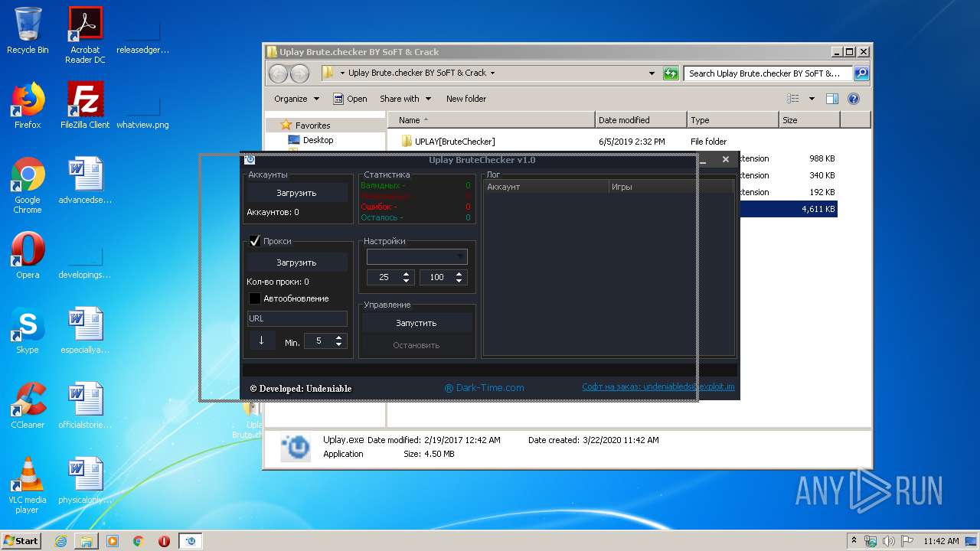Launch Chrome from the taskbar

pos(138,541)
